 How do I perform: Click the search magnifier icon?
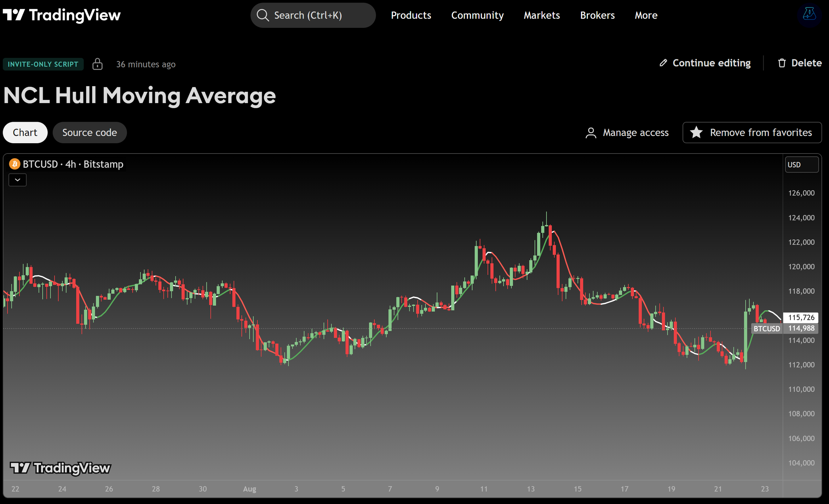coord(262,15)
